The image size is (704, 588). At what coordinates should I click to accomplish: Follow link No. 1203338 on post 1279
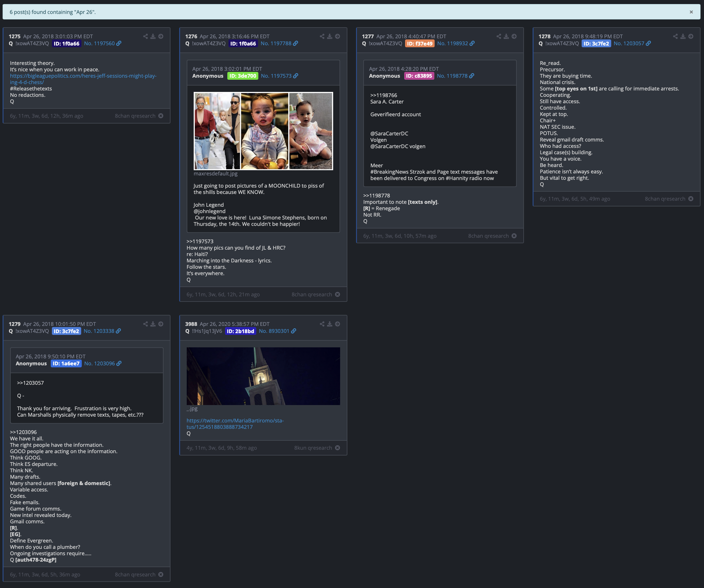point(102,331)
